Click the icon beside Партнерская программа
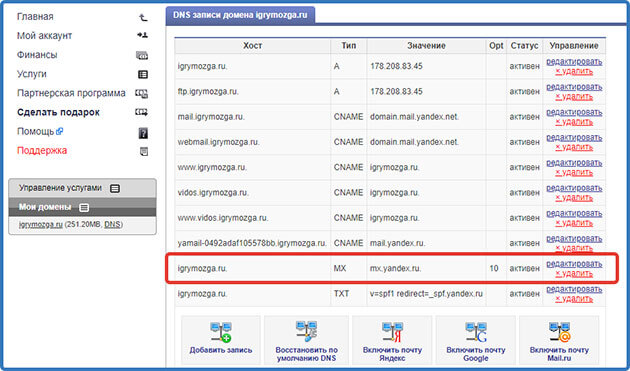Viewport: 630px width, 371px height. (141, 94)
